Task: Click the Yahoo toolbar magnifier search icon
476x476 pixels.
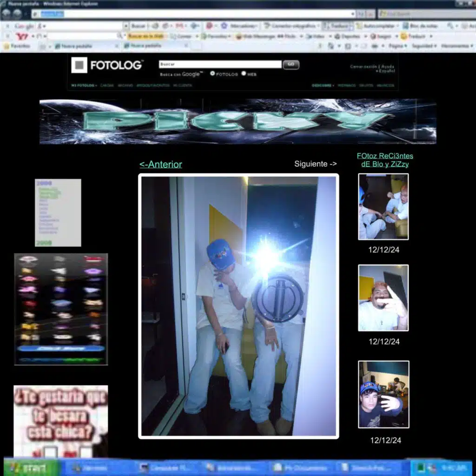Action: click(x=119, y=36)
